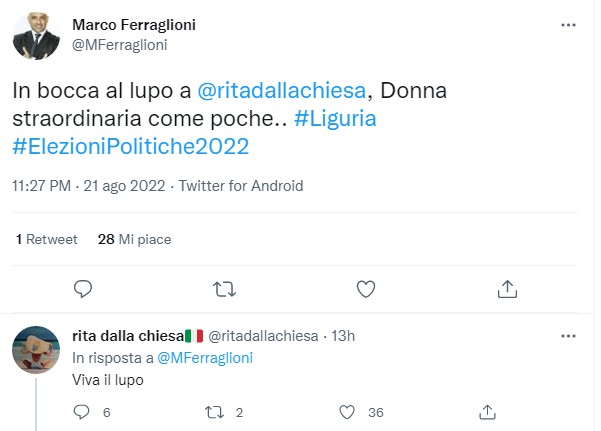Retweet the main tweet by Marco Ferraglioni
The height and width of the screenshot is (431, 601).
click(225, 289)
